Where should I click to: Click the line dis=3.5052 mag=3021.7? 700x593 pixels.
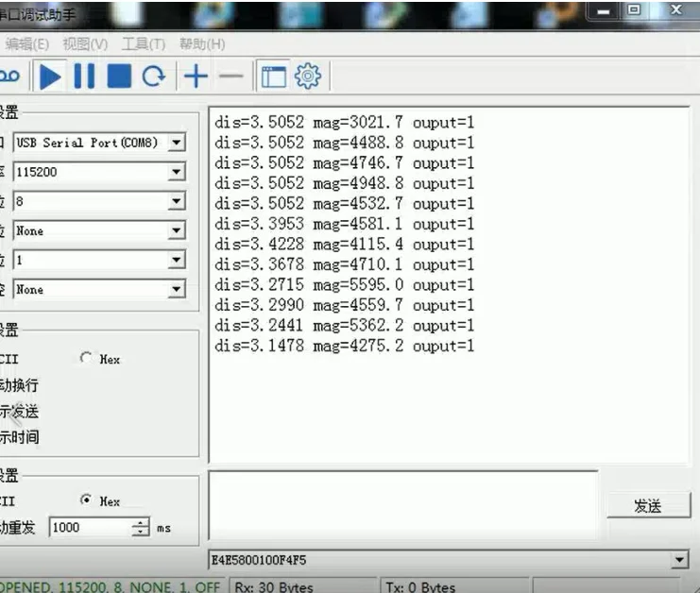344,122
